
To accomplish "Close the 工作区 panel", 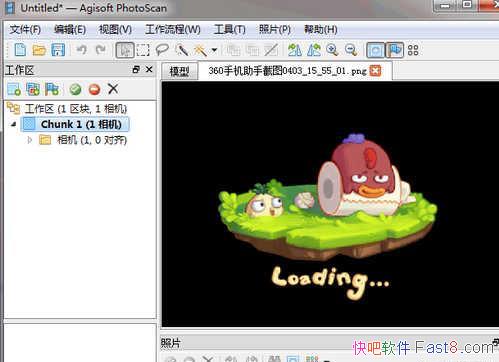I will [149, 69].
